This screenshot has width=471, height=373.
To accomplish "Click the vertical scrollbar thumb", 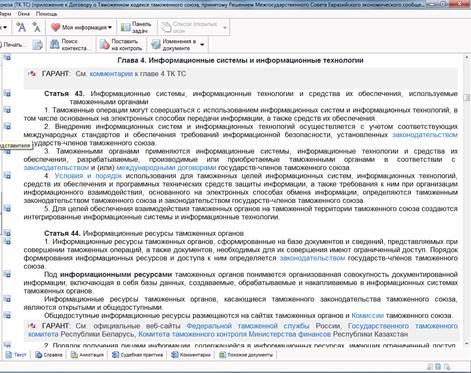I will [467, 99].
